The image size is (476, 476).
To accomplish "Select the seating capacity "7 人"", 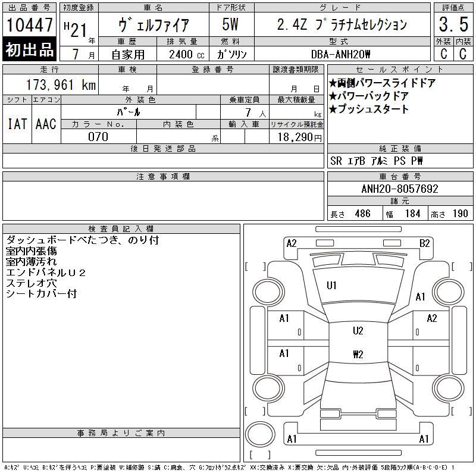I will [x=256, y=113].
